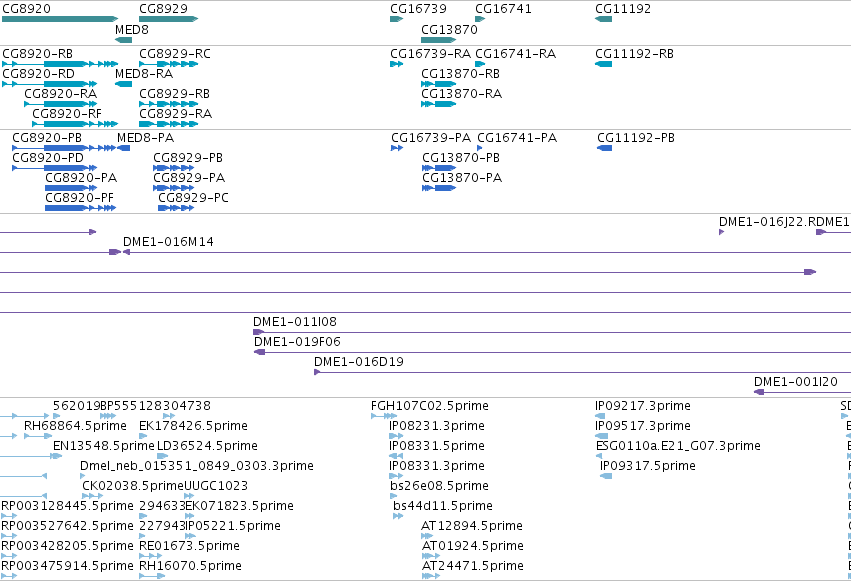Click protein CG16739-PA
The height and width of the screenshot is (581, 851).
click(x=431, y=138)
